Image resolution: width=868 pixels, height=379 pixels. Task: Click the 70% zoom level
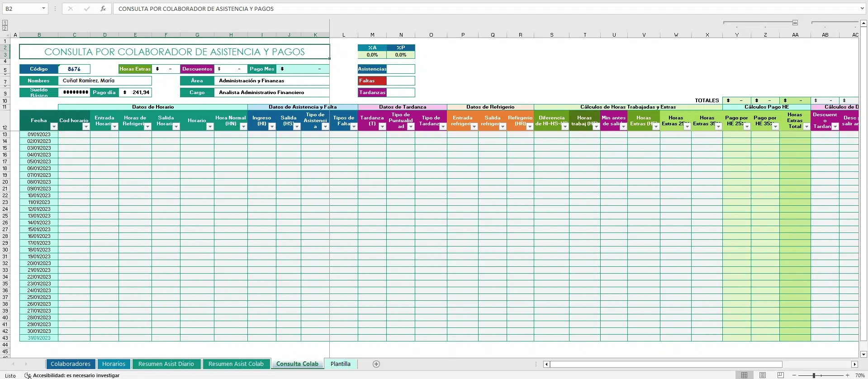[860, 375]
